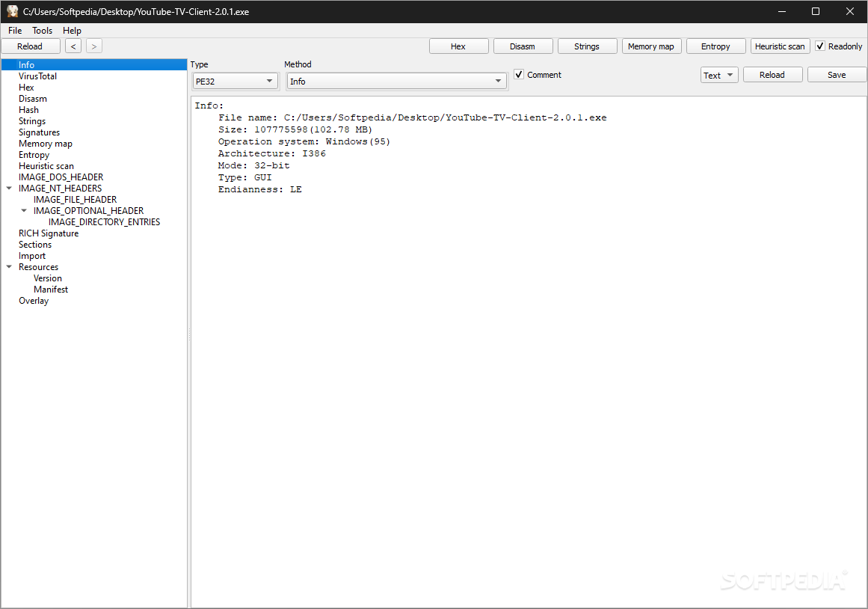Select Heuristic scan in the sidebar tree
This screenshot has height=609, width=868.
pos(46,166)
